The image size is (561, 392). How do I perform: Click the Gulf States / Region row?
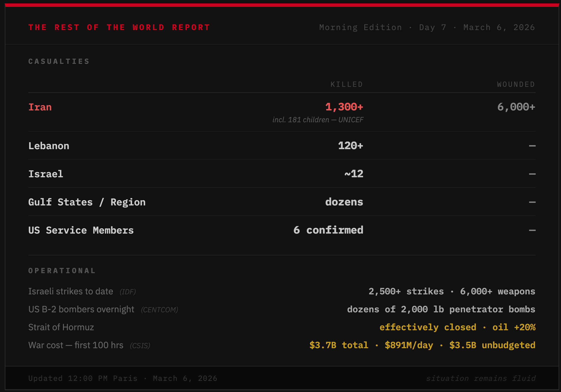87,202
